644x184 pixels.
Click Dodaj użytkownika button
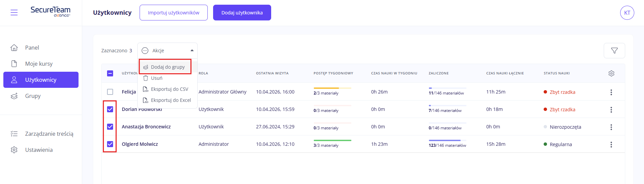[x=242, y=13]
